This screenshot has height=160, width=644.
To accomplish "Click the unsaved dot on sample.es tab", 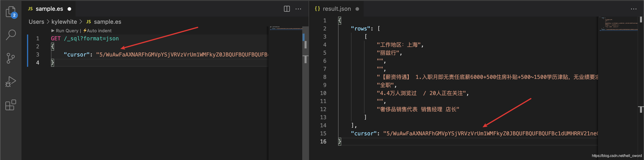I will (69, 9).
